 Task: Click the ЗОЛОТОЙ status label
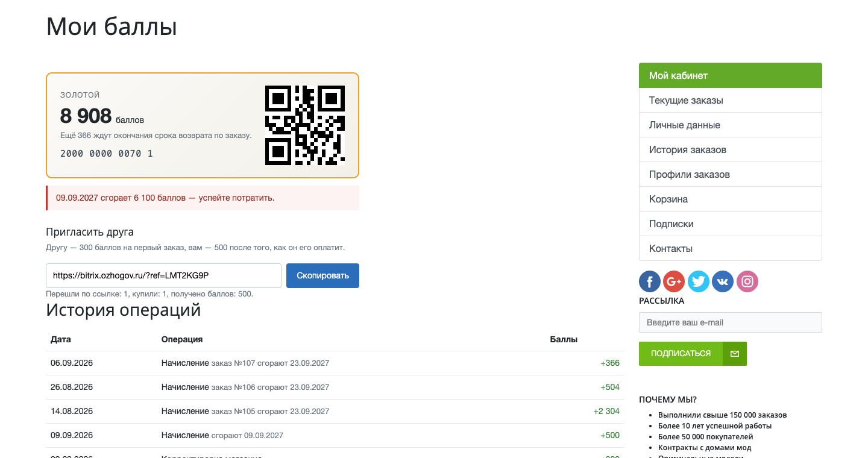(x=80, y=95)
